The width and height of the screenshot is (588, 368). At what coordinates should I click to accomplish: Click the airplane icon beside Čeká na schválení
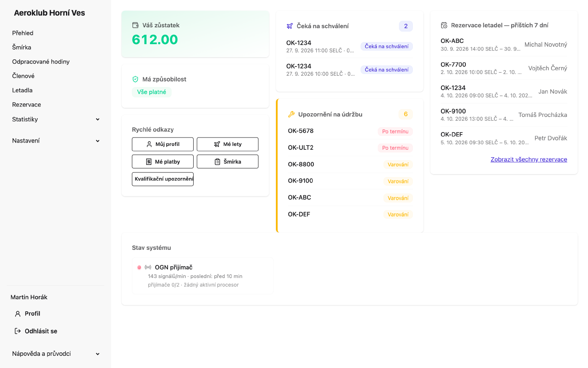pos(290,26)
